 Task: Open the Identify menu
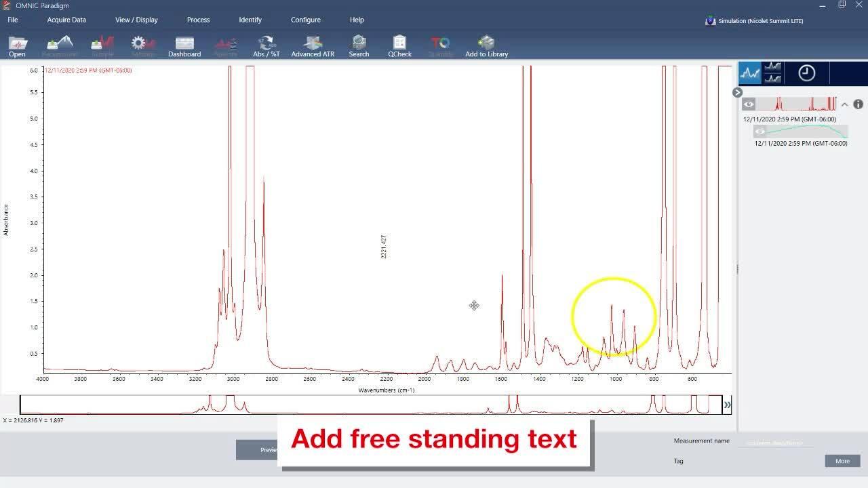pyautogui.click(x=250, y=20)
